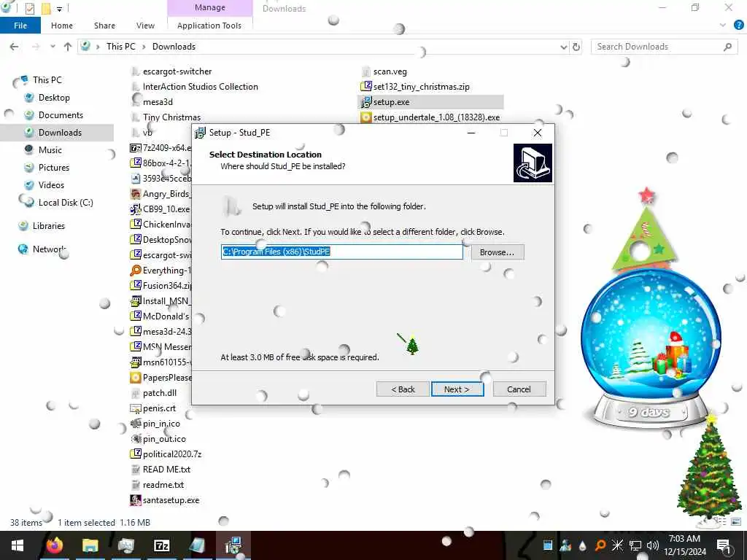Go back with the Explorer back arrow
The width and height of the screenshot is (747, 560).
(x=15, y=47)
